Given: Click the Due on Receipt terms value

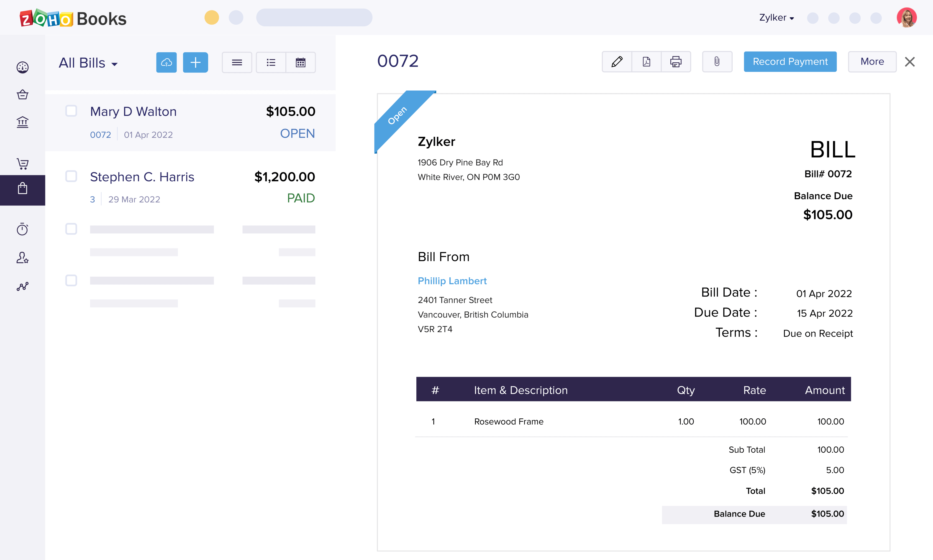Looking at the screenshot, I should click(x=818, y=333).
